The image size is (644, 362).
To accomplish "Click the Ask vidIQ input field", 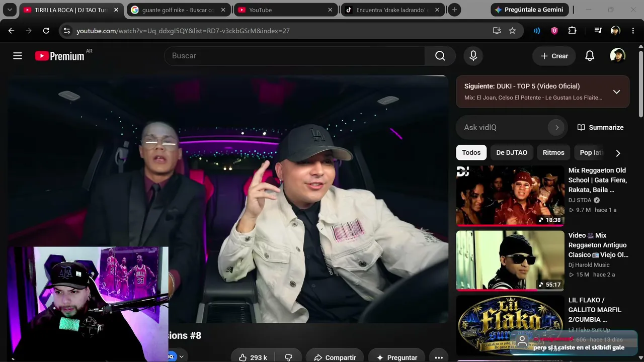I will tap(503, 127).
